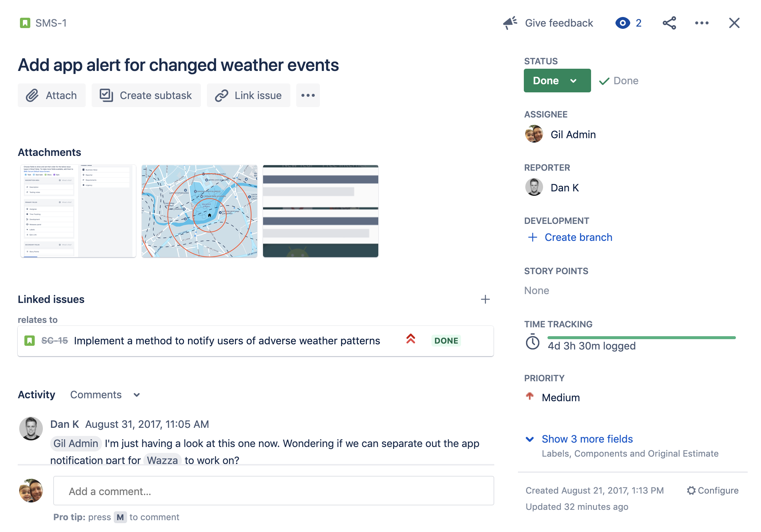This screenshot has width=761, height=532.
Task: Open the Done status dropdown
Action: click(557, 81)
